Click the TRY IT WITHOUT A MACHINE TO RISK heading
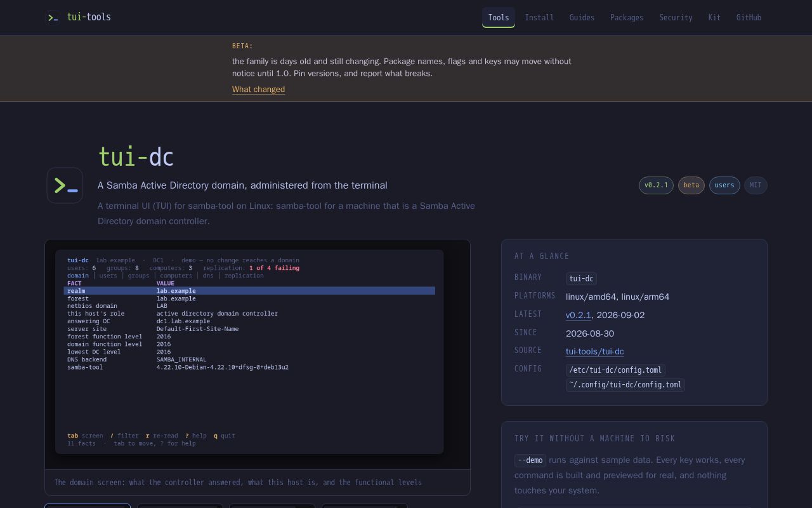The image size is (812, 508). [594, 439]
